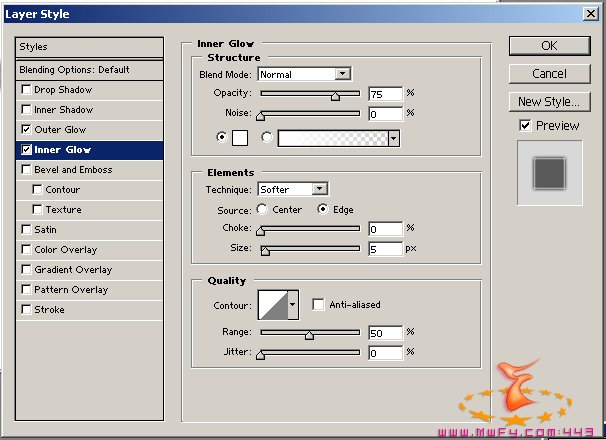Click the Size slider handle
The height and width of the screenshot is (440, 606).
265,251
